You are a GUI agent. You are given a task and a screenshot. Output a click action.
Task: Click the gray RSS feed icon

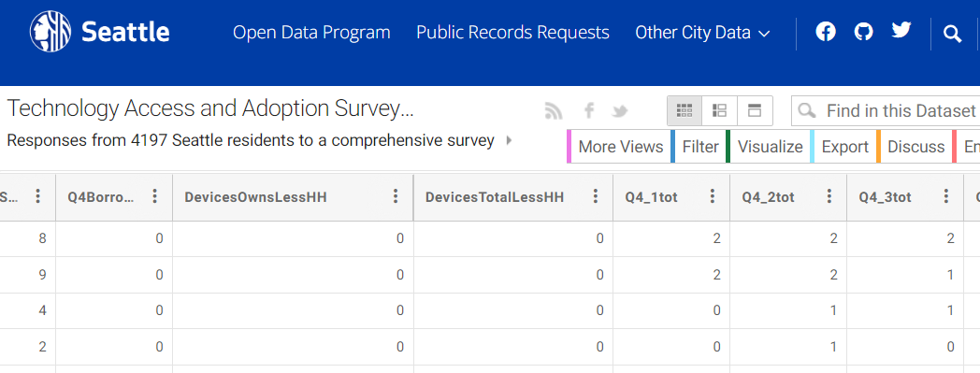point(554,110)
